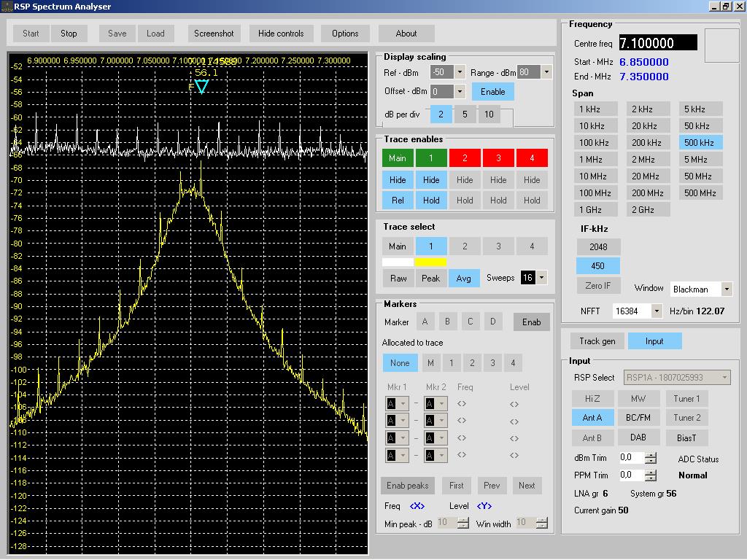Select Ant A input

coord(592,418)
